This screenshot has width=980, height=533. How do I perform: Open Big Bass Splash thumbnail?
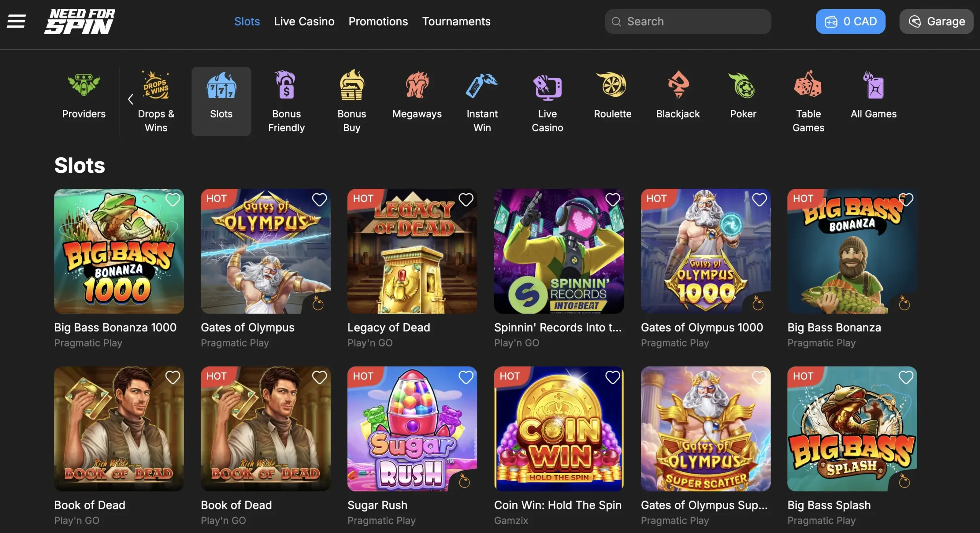tap(852, 429)
